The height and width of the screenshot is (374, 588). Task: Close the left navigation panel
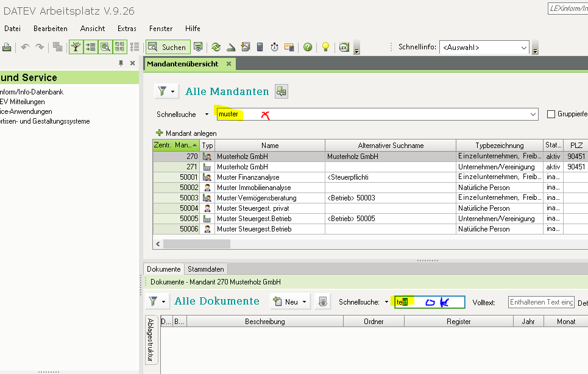point(132,63)
